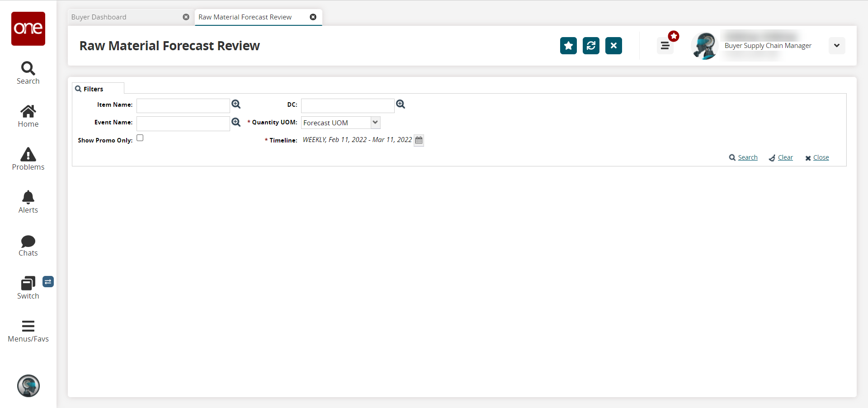This screenshot has width=868, height=408.
Task: Focus the Event Name input field
Action: click(183, 123)
